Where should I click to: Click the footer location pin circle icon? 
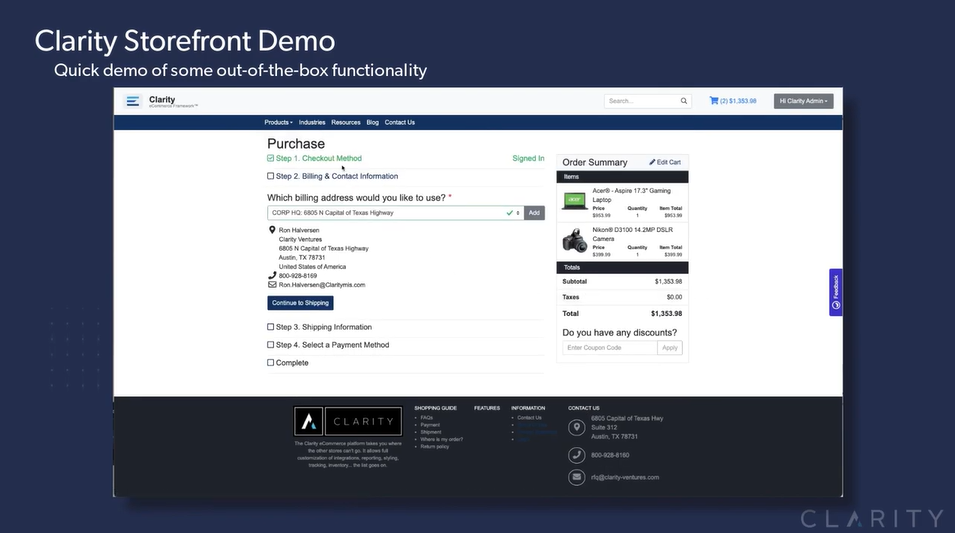click(576, 428)
